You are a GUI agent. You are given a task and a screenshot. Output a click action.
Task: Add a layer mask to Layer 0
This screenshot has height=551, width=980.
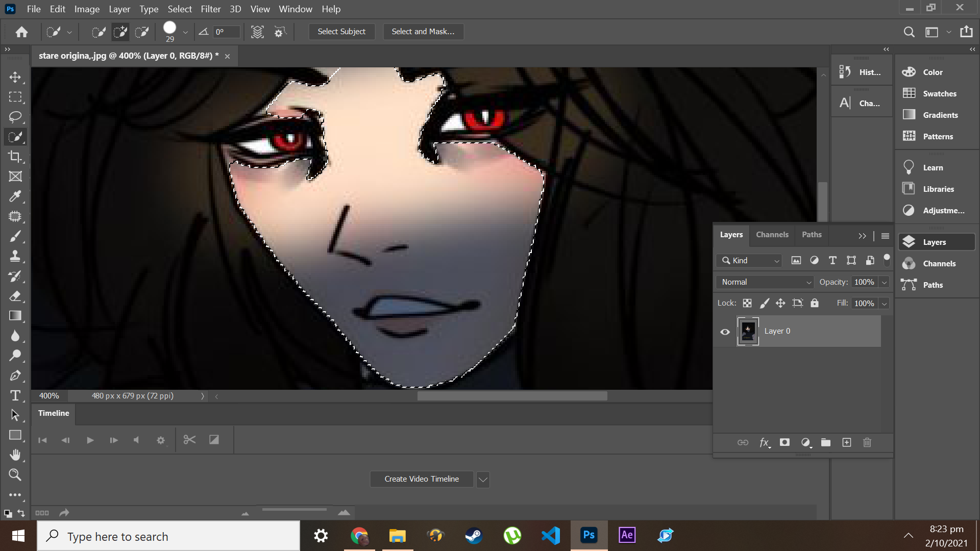tap(785, 442)
